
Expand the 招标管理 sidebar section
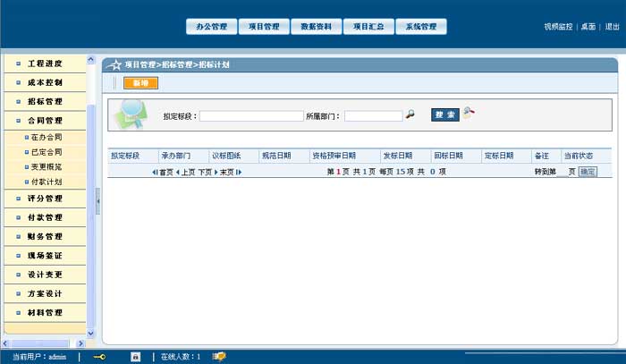tap(45, 102)
